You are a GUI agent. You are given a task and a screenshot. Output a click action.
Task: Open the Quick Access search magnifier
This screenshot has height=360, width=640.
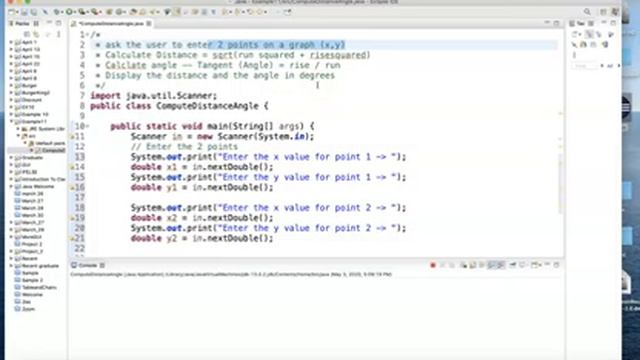click(x=587, y=12)
